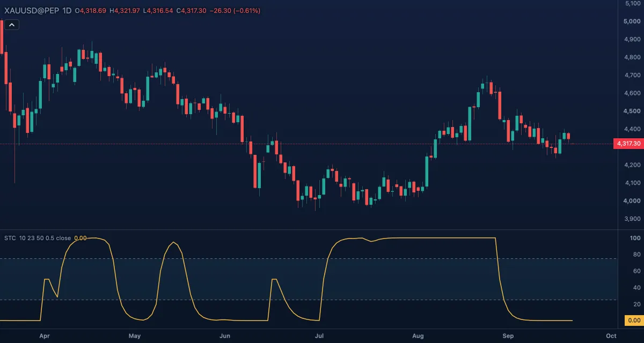Image resolution: width=644 pixels, height=343 pixels.
Task: Click the May label on time axis
Action: (135, 336)
